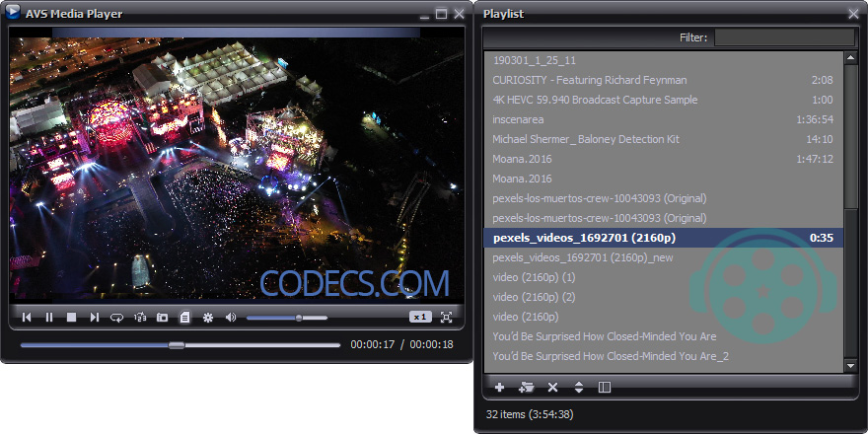The height and width of the screenshot is (434, 868).
Task: Add a folder to the playlist
Action: coord(526,388)
